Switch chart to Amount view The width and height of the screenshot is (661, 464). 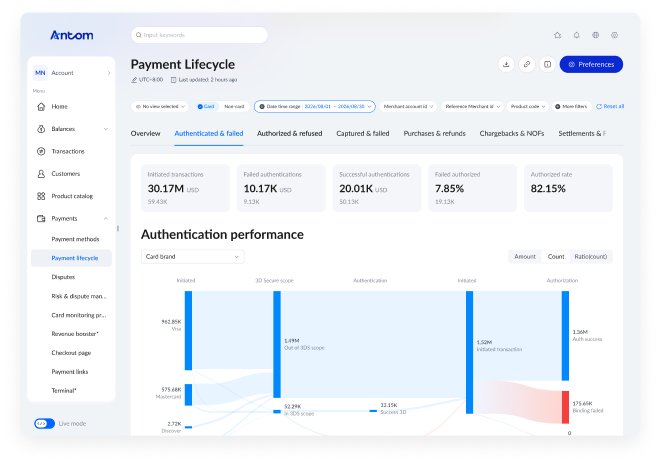(525, 257)
